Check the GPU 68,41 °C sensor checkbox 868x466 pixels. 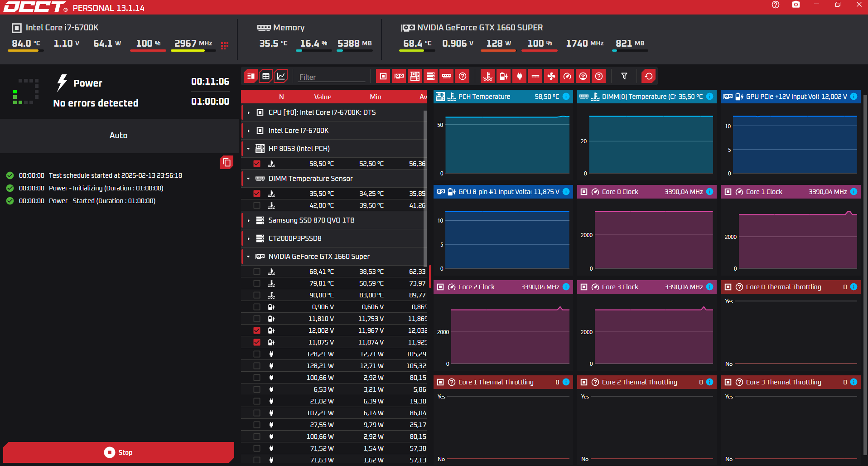(257, 272)
